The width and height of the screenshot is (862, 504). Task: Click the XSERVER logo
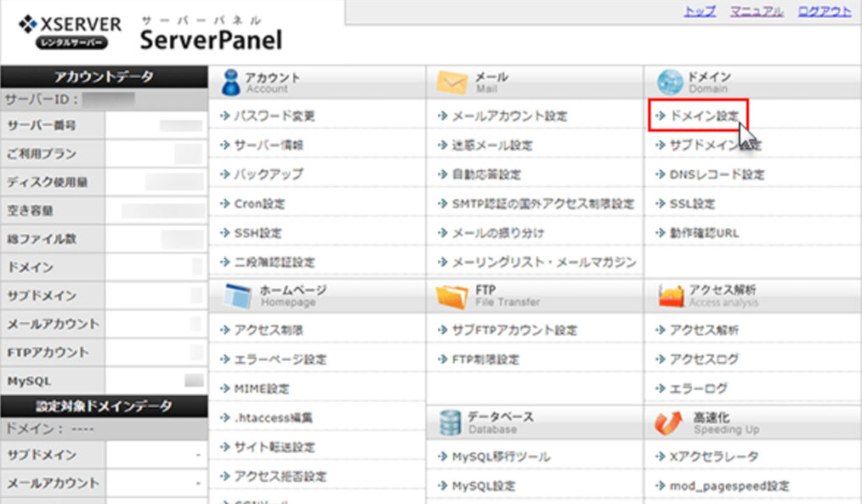pyautogui.click(x=70, y=32)
